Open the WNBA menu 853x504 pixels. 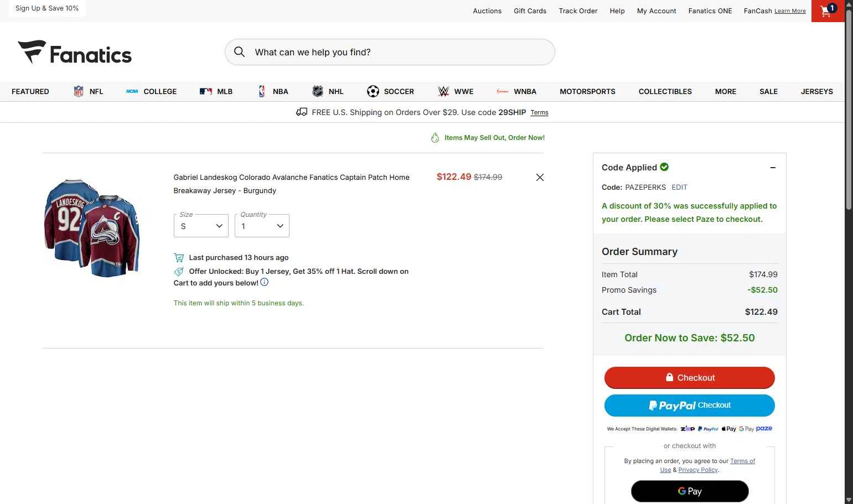516,91
